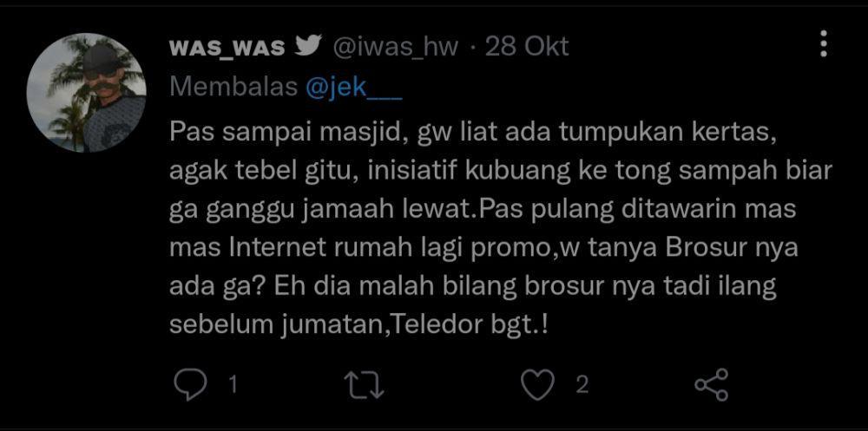Open the 28 Okt timestamp link

pyautogui.click(x=527, y=48)
